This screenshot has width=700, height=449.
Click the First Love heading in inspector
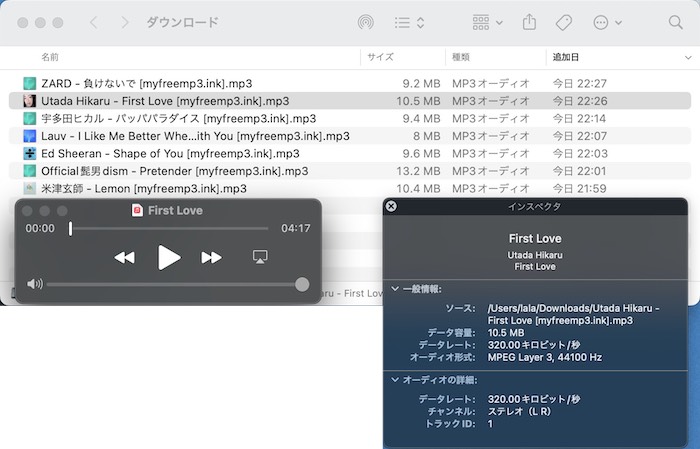pos(535,239)
